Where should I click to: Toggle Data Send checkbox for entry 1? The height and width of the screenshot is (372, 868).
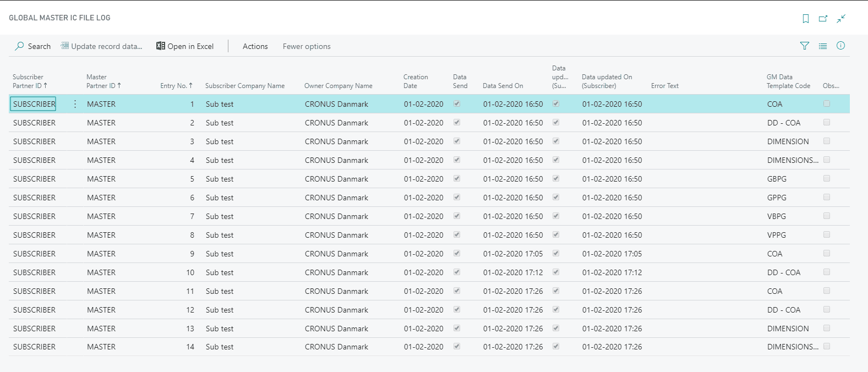coord(457,103)
